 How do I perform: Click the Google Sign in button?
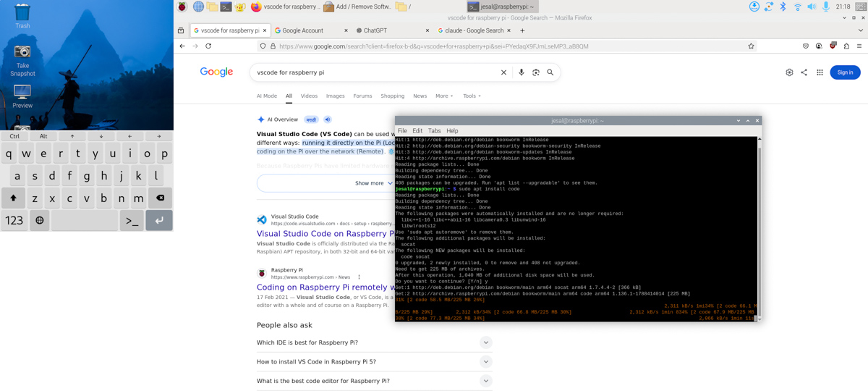click(x=845, y=72)
